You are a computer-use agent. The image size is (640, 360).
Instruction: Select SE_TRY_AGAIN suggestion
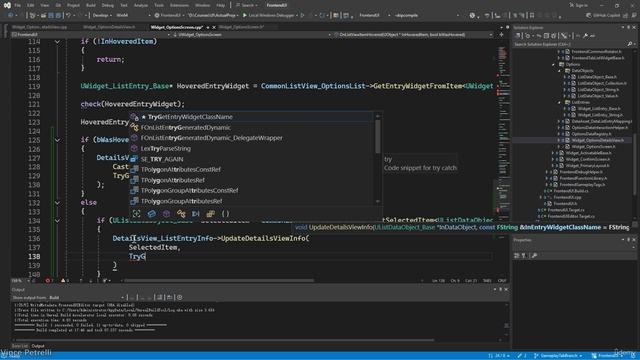click(251, 159)
